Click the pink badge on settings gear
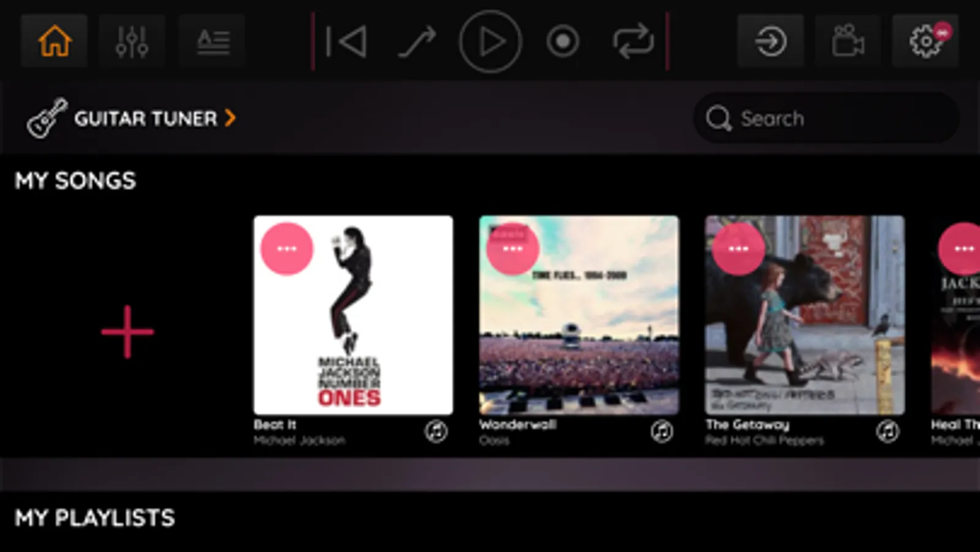 tap(943, 32)
